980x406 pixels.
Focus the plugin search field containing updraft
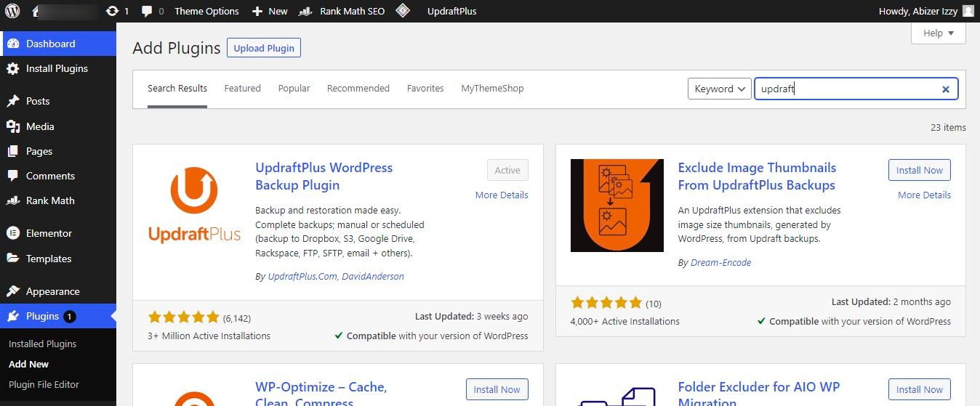pyautogui.click(x=856, y=89)
